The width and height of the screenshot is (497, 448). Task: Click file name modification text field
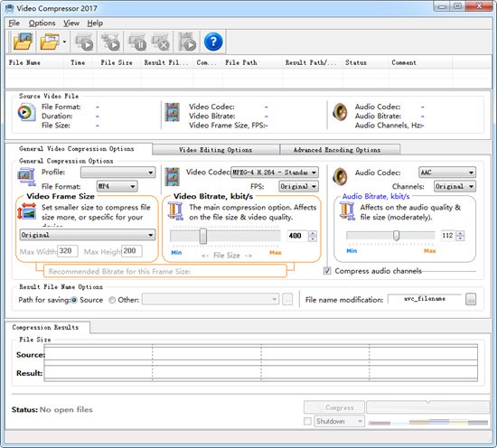coord(425,299)
